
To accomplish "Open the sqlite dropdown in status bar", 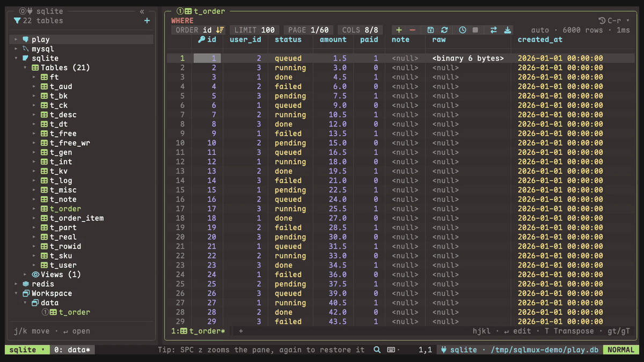I will tap(27, 350).
